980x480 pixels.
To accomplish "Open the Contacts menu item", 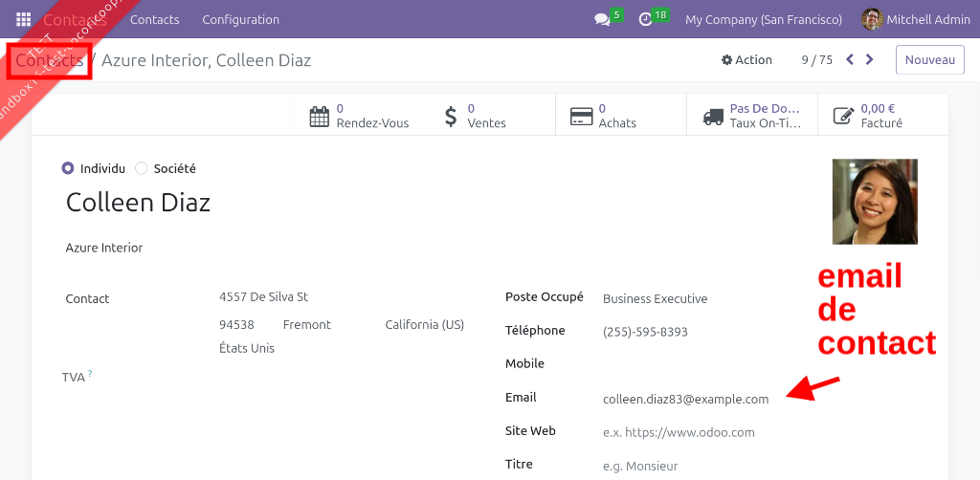I will coord(154,19).
